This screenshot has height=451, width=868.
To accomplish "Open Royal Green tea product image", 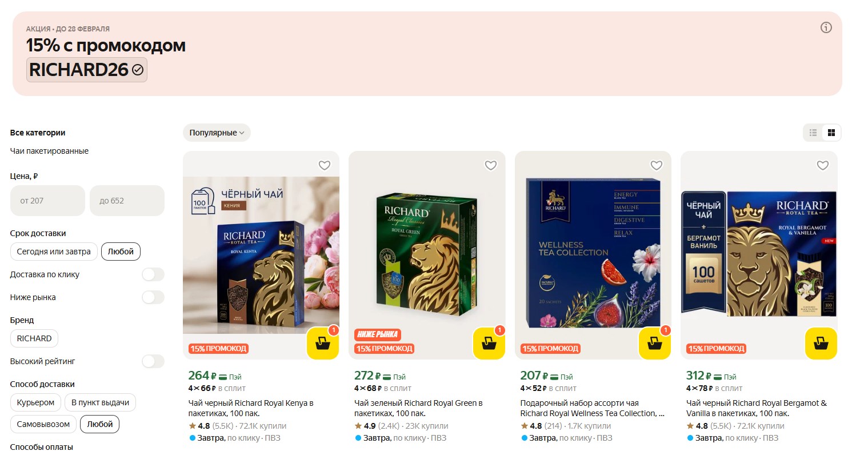I will (427, 255).
